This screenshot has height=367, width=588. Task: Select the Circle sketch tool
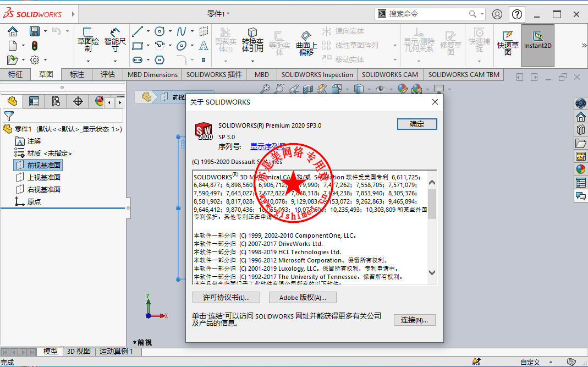(x=160, y=31)
